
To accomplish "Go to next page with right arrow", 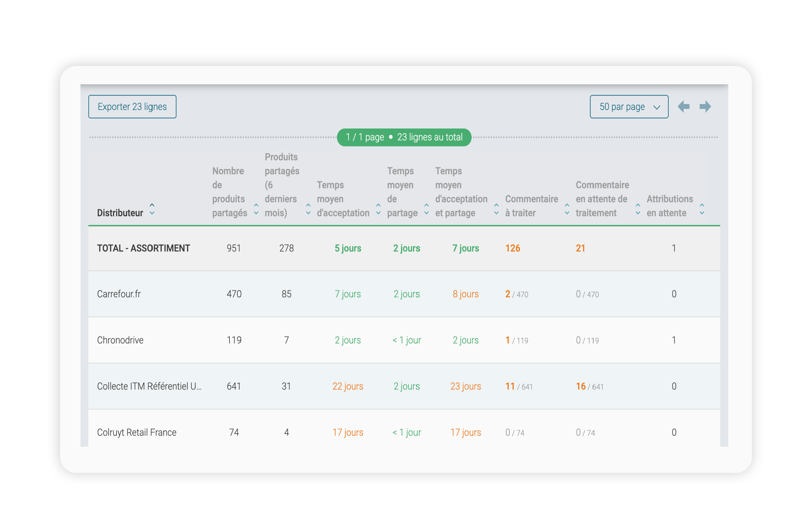I will click(x=705, y=107).
